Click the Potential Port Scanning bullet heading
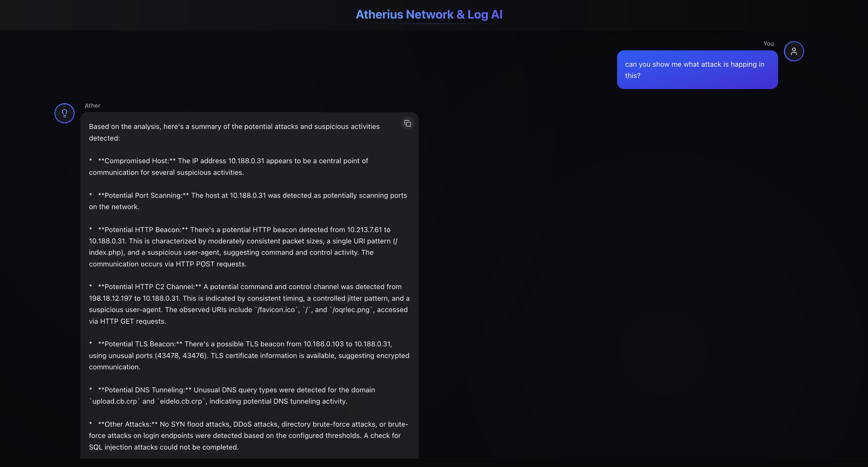Viewport: 868px width, 467px height. pos(143,195)
